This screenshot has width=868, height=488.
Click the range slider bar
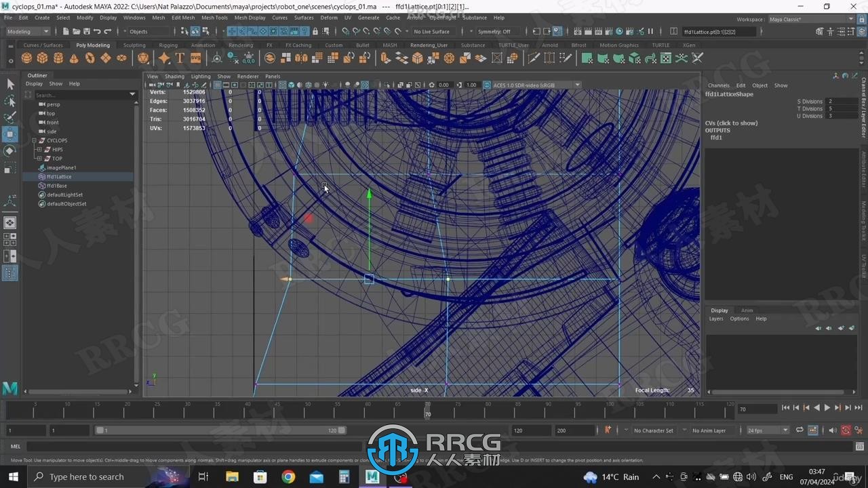(220, 430)
